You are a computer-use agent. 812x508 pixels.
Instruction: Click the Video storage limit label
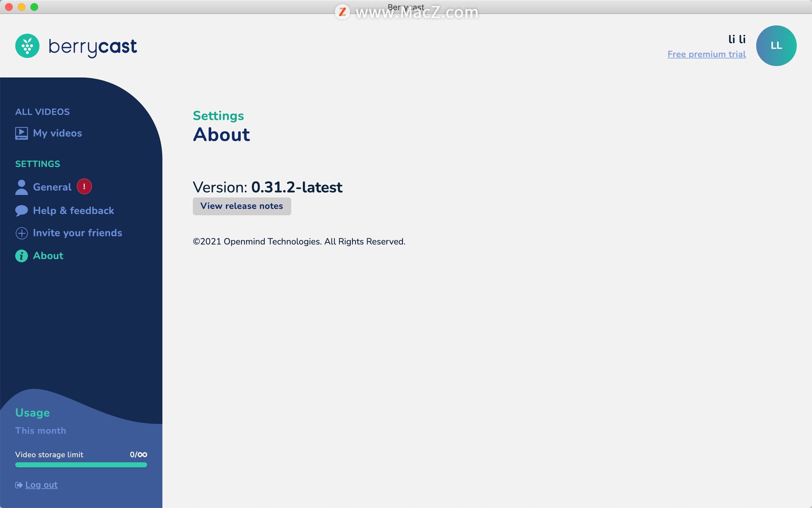(x=49, y=455)
